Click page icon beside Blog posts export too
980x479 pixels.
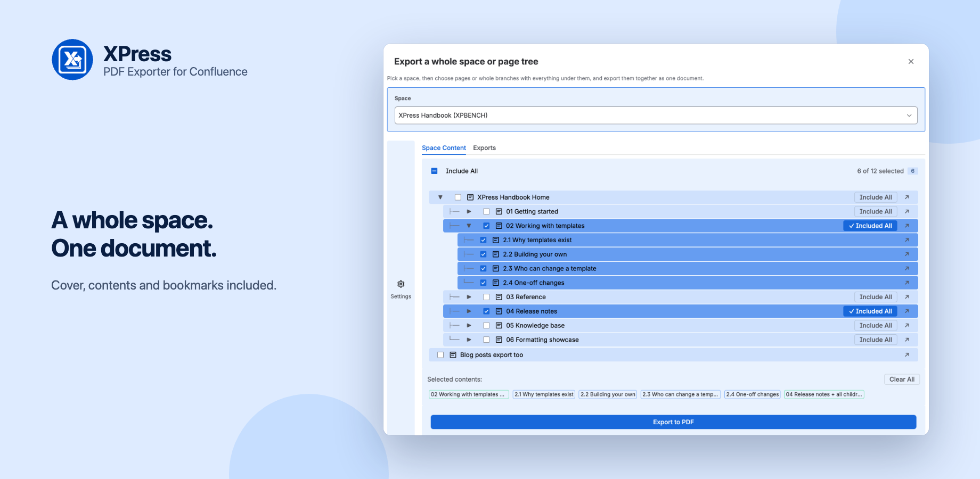(x=453, y=355)
